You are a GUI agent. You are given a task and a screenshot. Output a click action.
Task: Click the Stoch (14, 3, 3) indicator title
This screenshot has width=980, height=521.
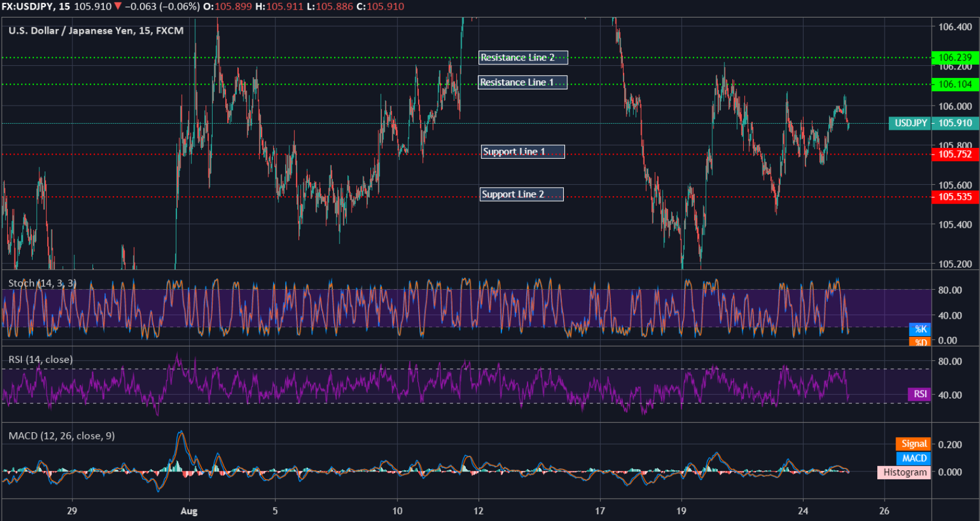tap(42, 283)
